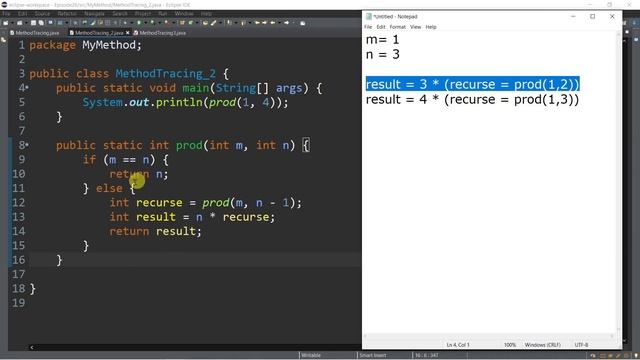Click the Eclipse logo in the title bar
640x360 pixels.
coord(4,4)
